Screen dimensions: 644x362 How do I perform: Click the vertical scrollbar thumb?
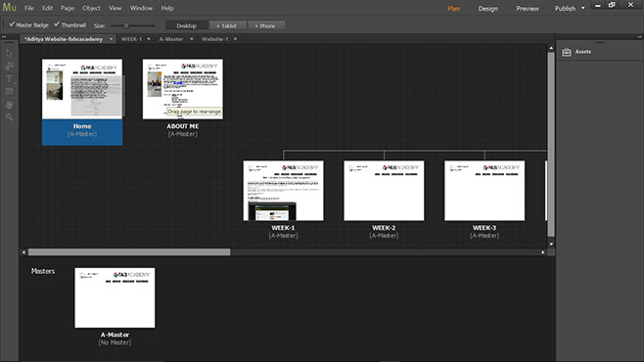pos(551,145)
